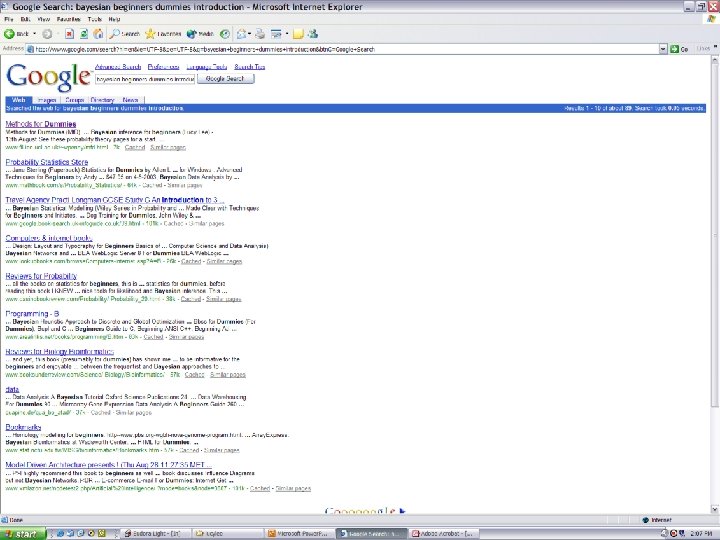Switch to the Directory search tab

tap(102, 100)
